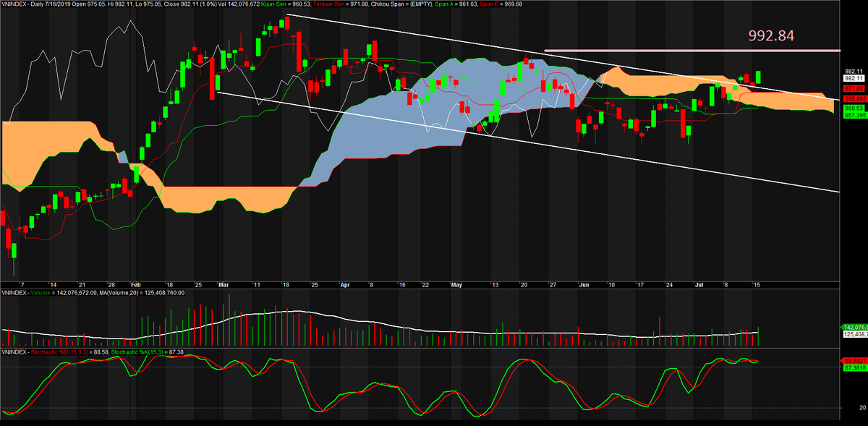The width and height of the screenshot is (868, 426).
Task: Click the green 960.53 price axis tag
Action: 854,108
